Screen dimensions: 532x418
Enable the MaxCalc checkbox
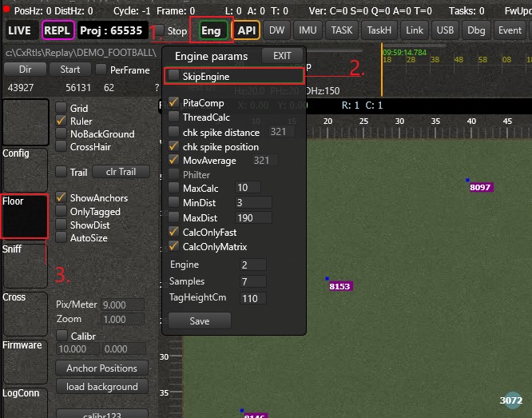coord(173,188)
